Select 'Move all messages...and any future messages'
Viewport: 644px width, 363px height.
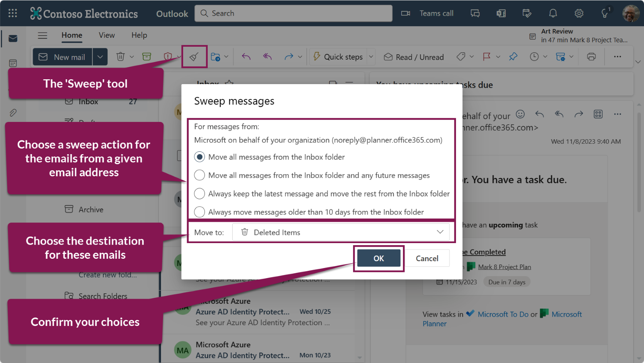(312, 175)
